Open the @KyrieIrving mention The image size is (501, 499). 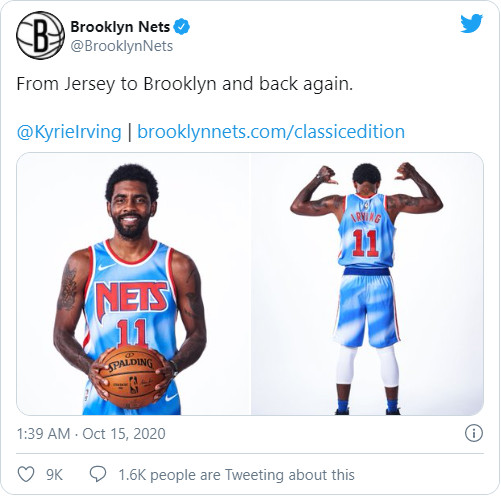(x=69, y=132)
